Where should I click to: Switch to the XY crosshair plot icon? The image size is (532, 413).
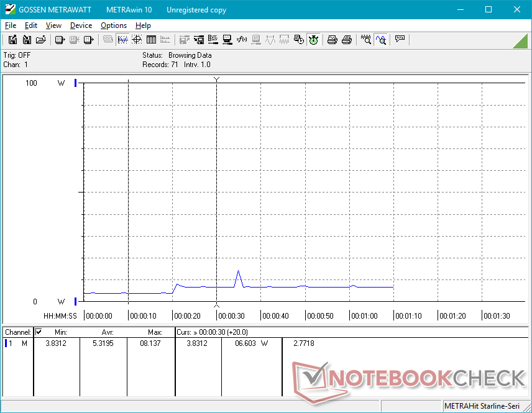pos(136,40)
